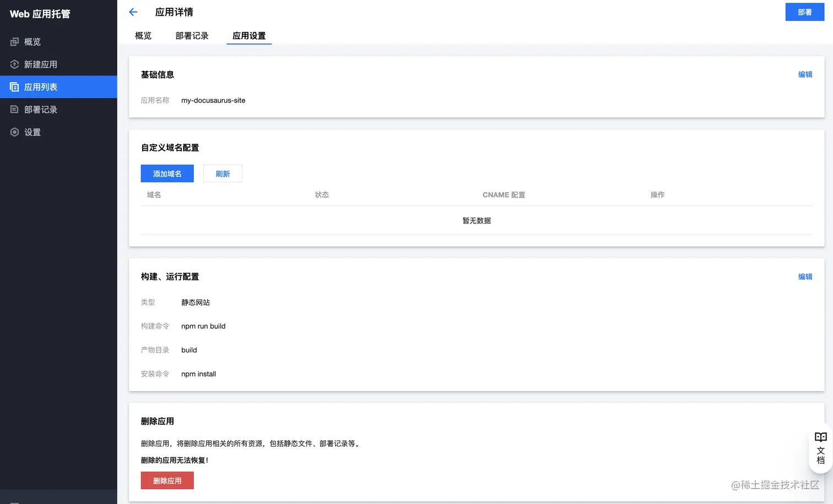
Task: Click the 部署 deploy button
Action: pos(804,12)
